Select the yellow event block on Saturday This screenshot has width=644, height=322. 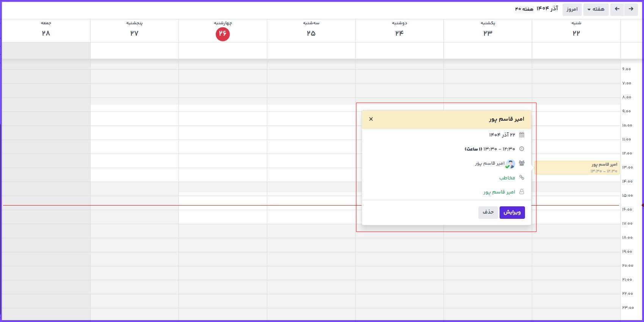(x=576, y=168)
